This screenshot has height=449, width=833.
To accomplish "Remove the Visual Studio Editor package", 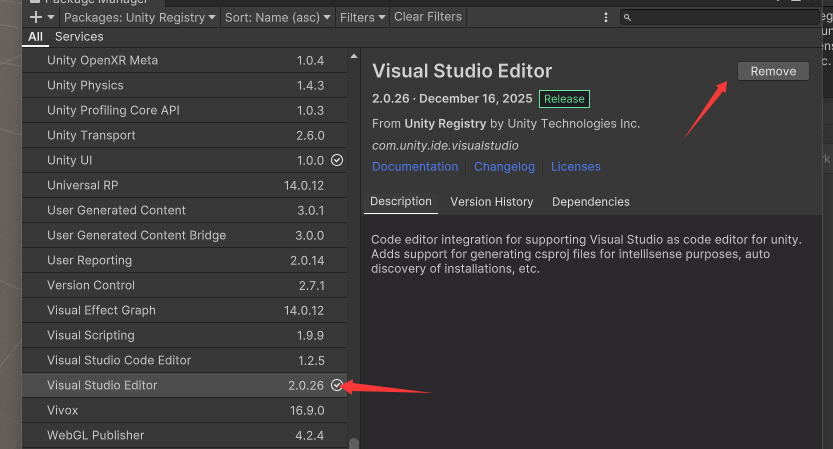I will (x=773, y=71).
